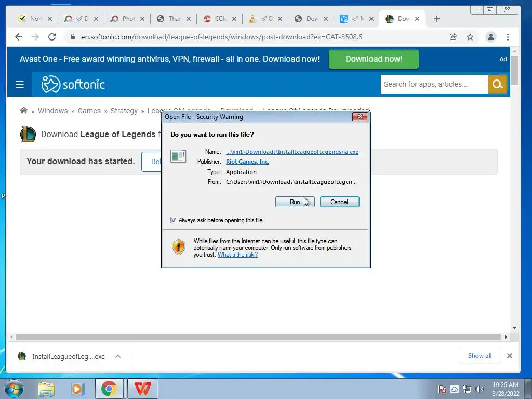
Task: Open a new browser tab
Action: click(437, 19)
